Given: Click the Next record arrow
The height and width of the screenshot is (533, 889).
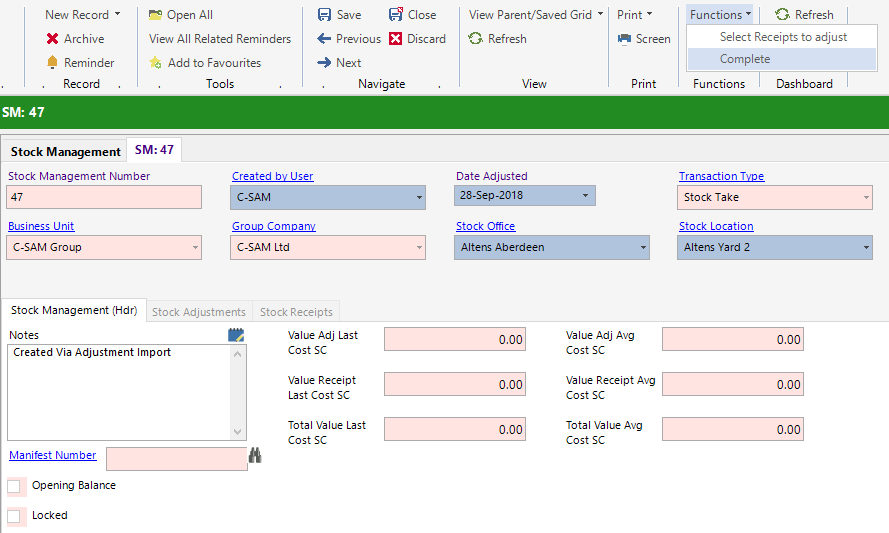Looking at the screenshot, I should tap(324, 63).
